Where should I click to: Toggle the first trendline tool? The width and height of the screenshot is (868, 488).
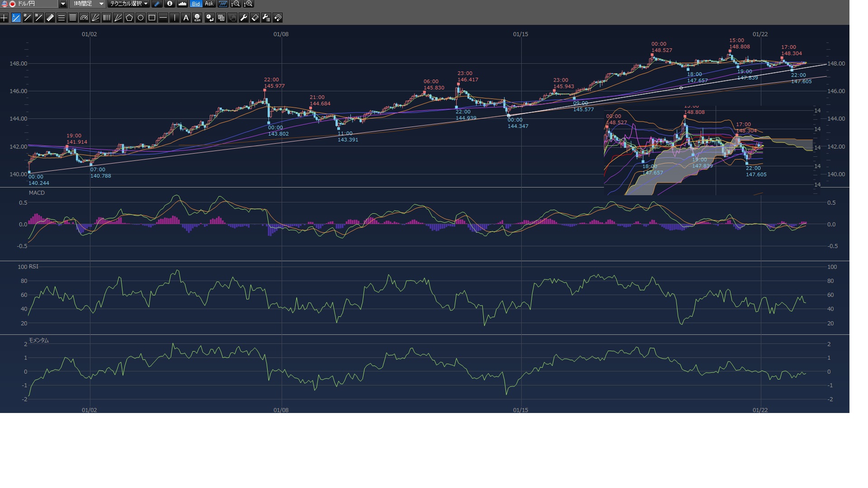point(16,18)
